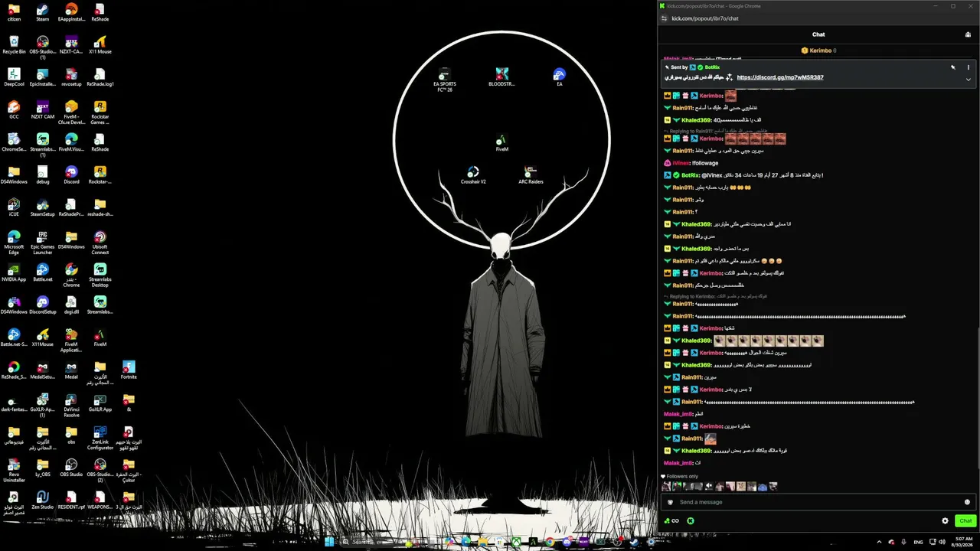Open chat settings gear
980x551 pixels.
tap(945, 521)
